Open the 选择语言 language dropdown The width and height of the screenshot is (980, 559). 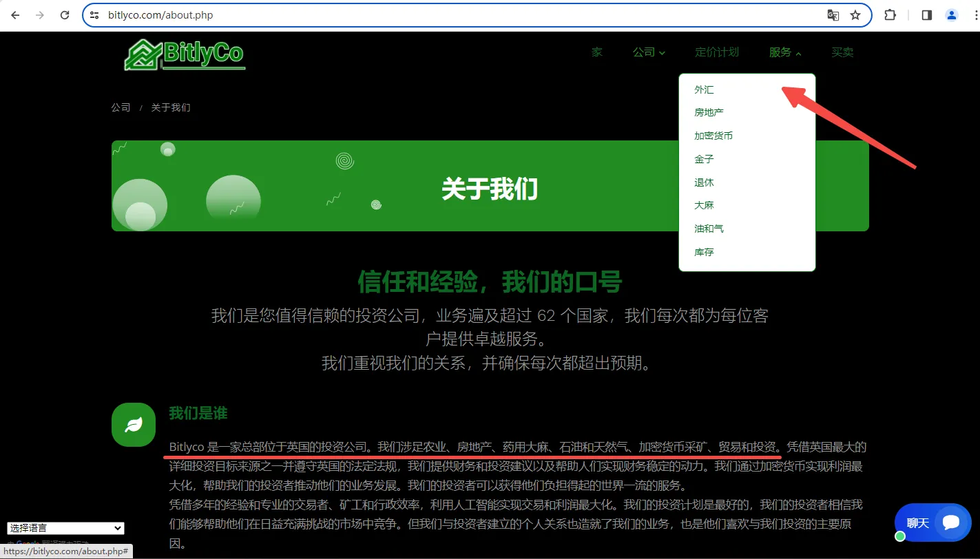(65, 528)
